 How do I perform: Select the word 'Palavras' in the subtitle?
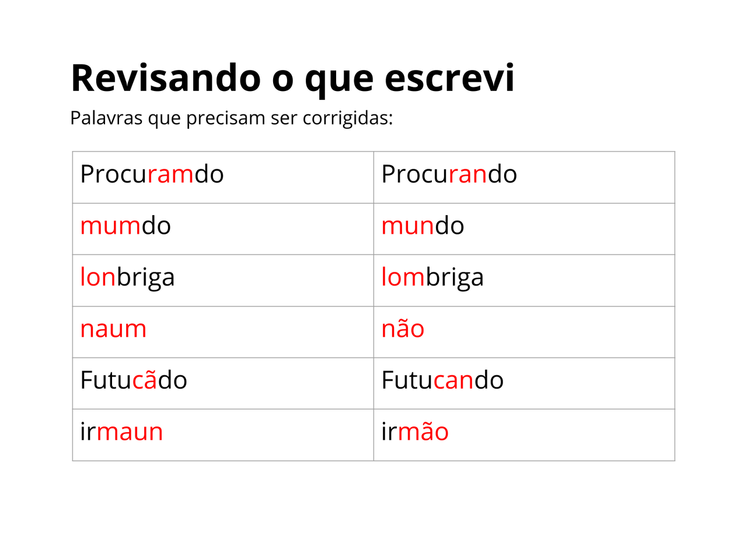[x=106, y=118]
